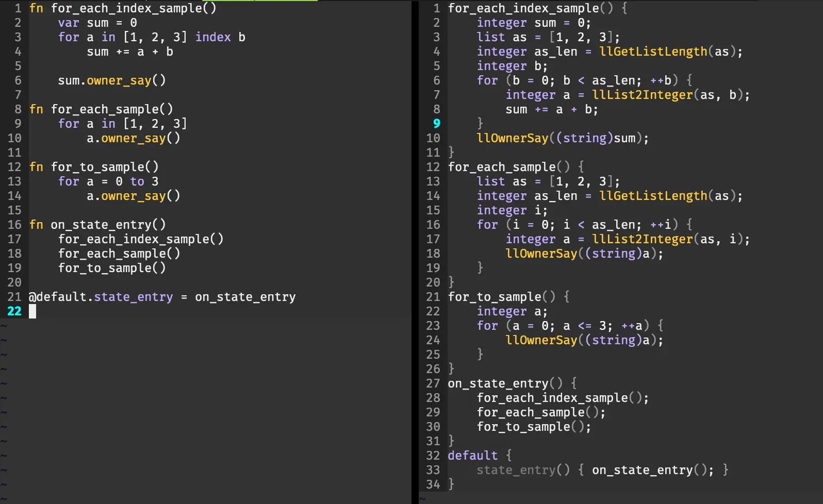
Task: Click "fn on_state_entry()" in the left pane
Action: tap(97, 225)
